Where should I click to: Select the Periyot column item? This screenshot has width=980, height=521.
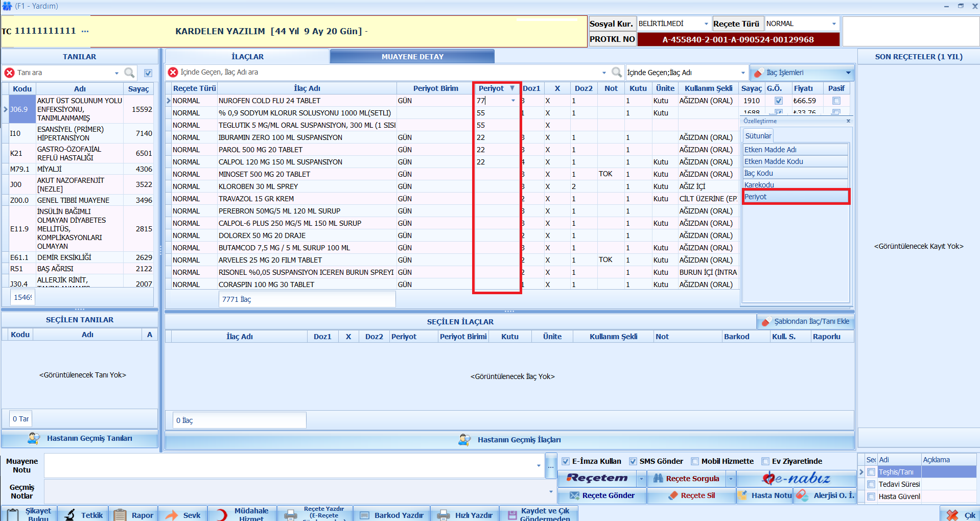[x=796, y=197]
